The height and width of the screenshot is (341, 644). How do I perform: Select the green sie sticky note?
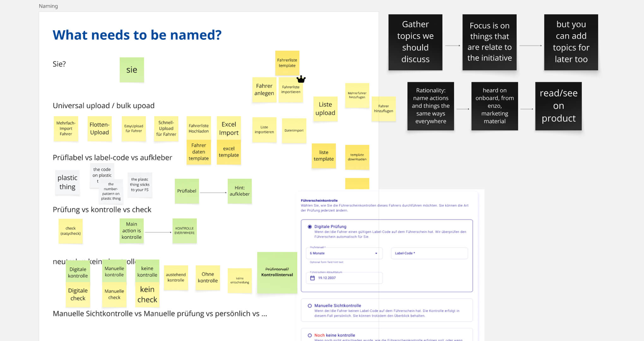(x=132, y=69)
